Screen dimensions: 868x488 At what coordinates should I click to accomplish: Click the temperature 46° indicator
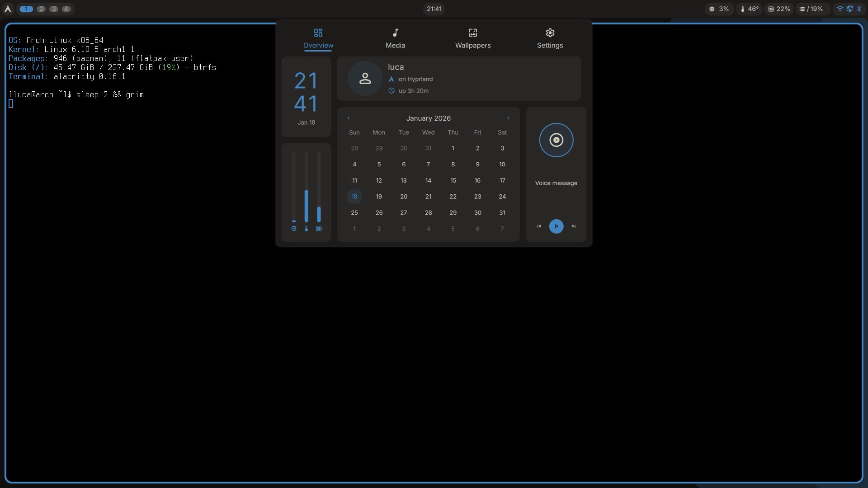pyautogui.click(x=748, y=9)
